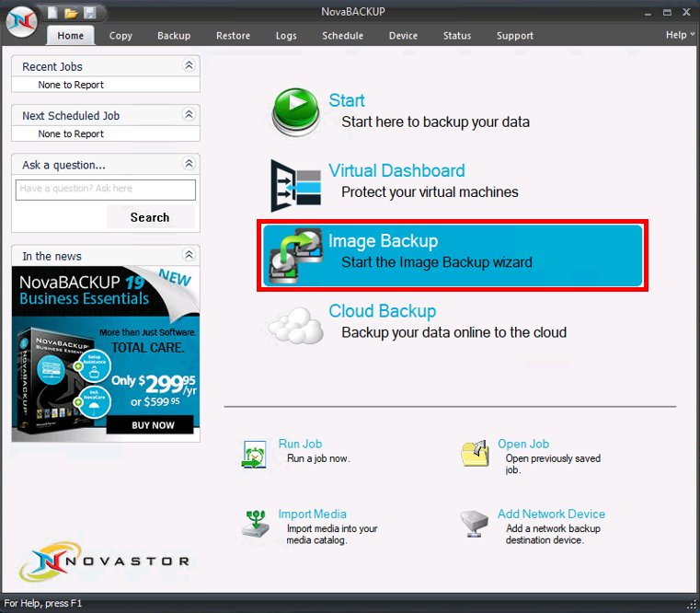
Task: Open the Help dropdown menu
Action: click(680, 35)
